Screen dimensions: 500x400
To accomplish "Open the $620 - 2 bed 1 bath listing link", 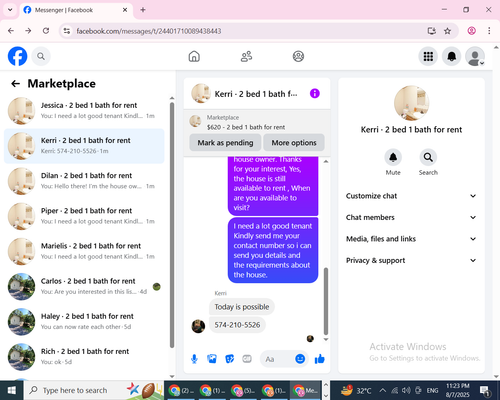I will tap(246, 127).
